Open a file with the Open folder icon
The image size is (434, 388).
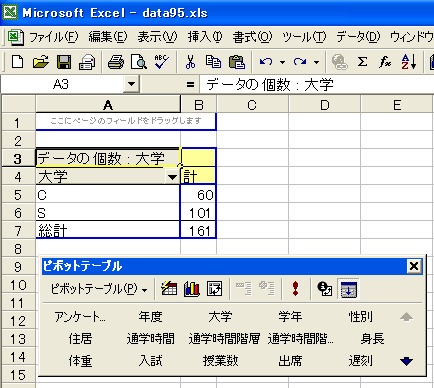pyautogui.click(x=41, y=62)
